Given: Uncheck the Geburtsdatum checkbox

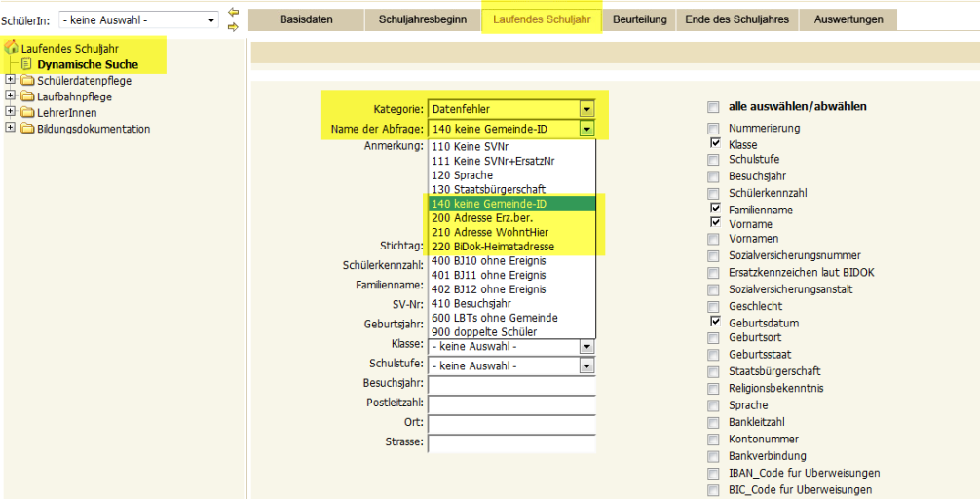Looking at the screenshot, I should click(x=716, y=322).
